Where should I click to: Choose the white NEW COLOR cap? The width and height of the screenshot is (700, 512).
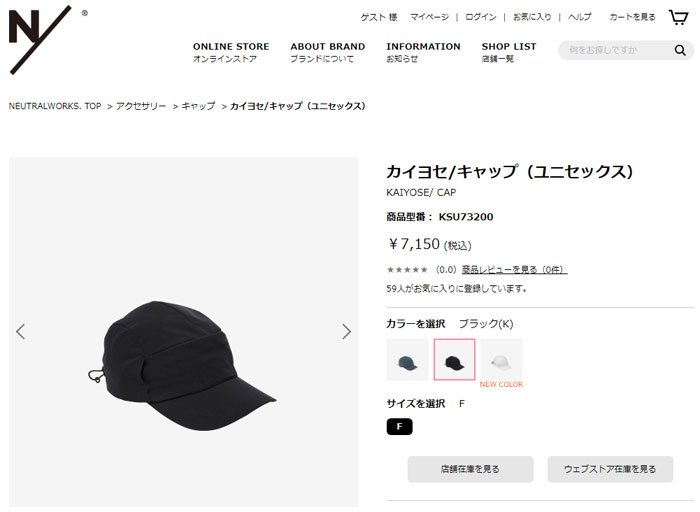[x=501, y=360]
